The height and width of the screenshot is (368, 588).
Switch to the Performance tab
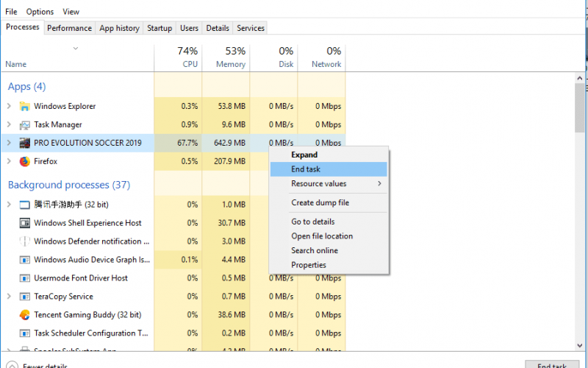click(x=69, y=28)
